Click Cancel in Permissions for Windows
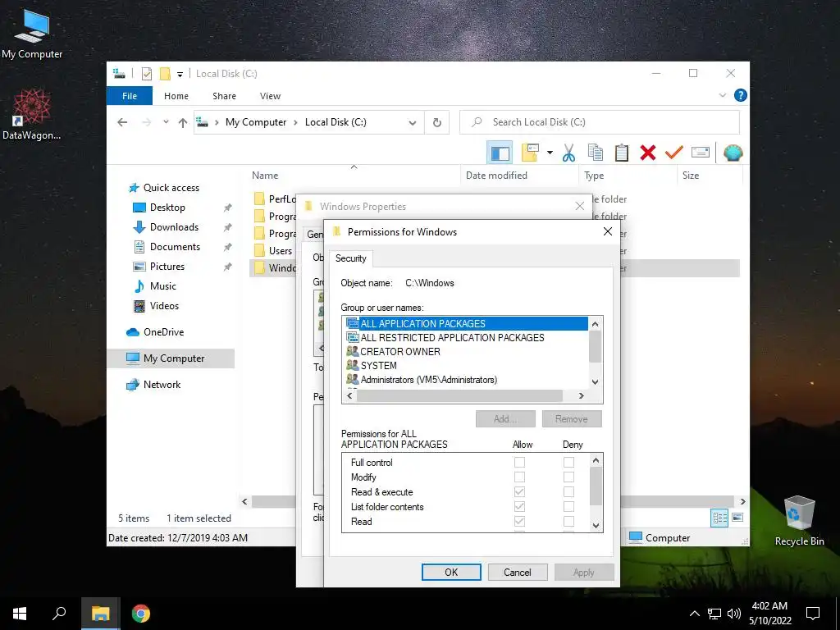This screenshot has width=840, height=630. pos(517,572)
